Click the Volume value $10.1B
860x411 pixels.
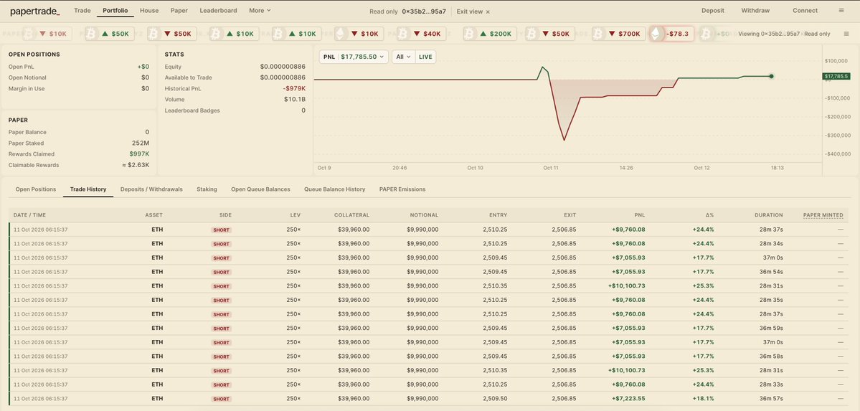tap(295, 99)
